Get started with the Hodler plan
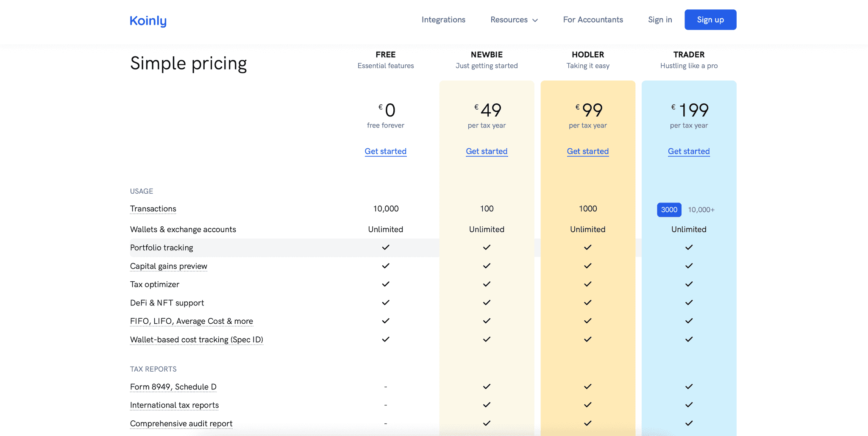This screenshot has height=436, width=868. point(588,151)
